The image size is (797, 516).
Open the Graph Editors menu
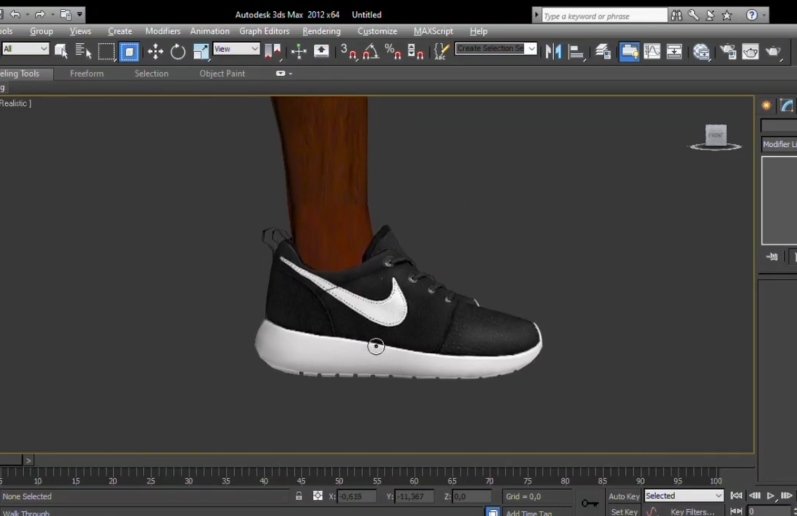point(264,31)
